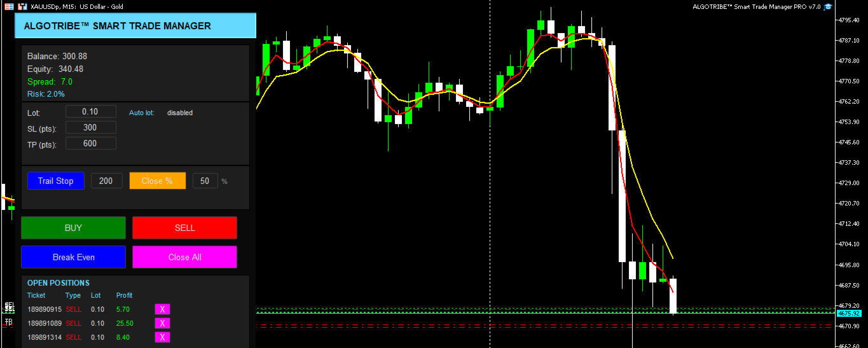Click the 4670.90 price axis label
This screenshot has height=348, width=868.
click(850, 326)
